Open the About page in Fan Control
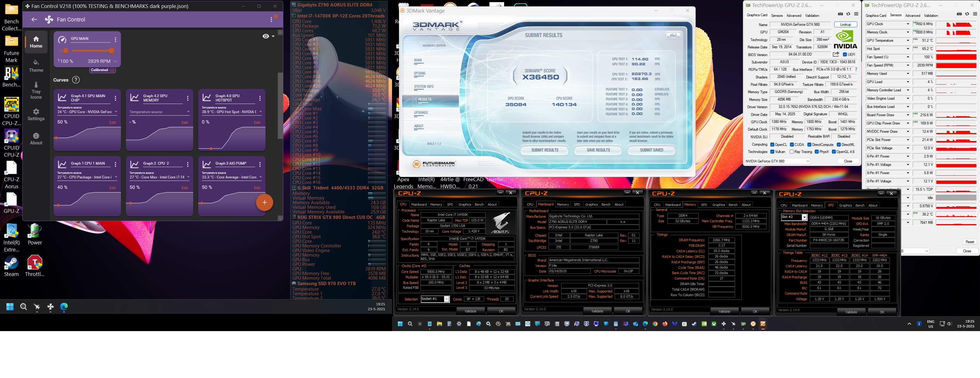 (x=36, y=139)
